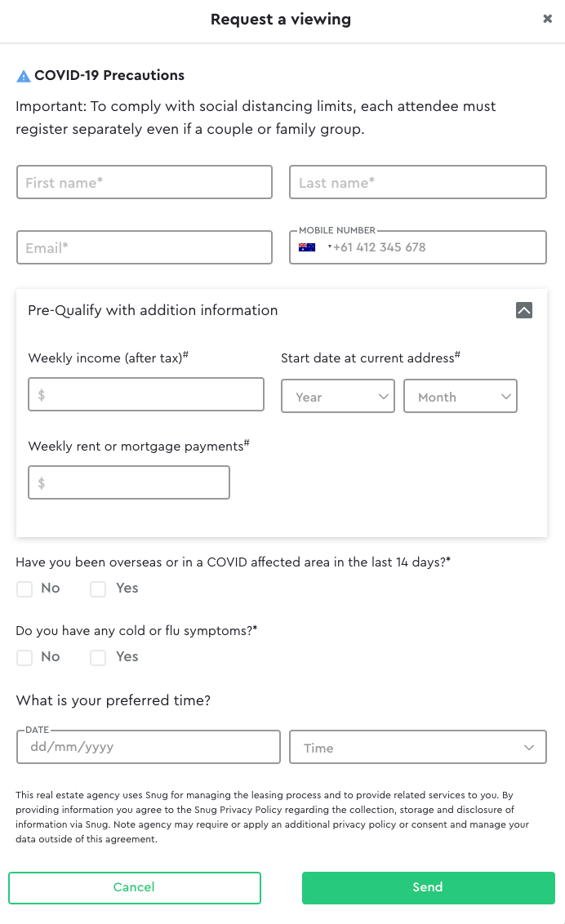The image size is (565, 924).
Task: Open the Year dropdown
Action: pos(338,396)
